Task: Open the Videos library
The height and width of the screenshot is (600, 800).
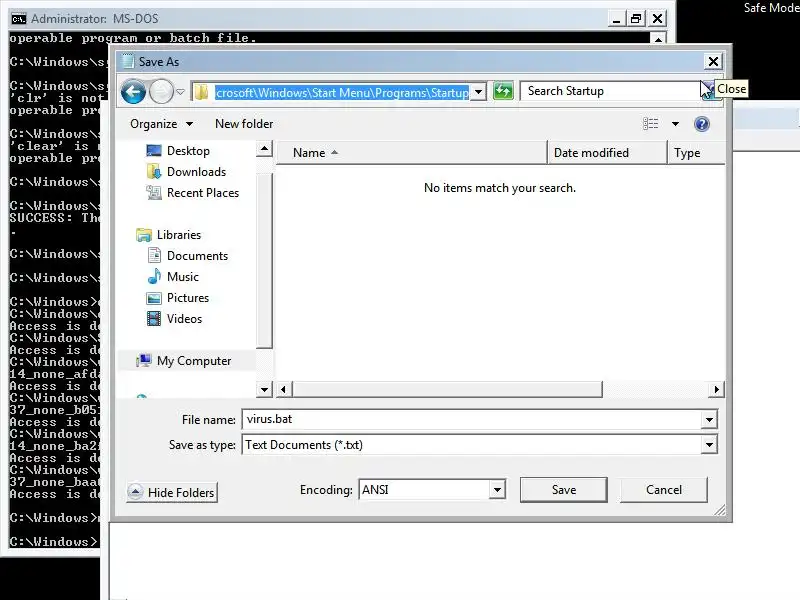Action: coord(184,318)
